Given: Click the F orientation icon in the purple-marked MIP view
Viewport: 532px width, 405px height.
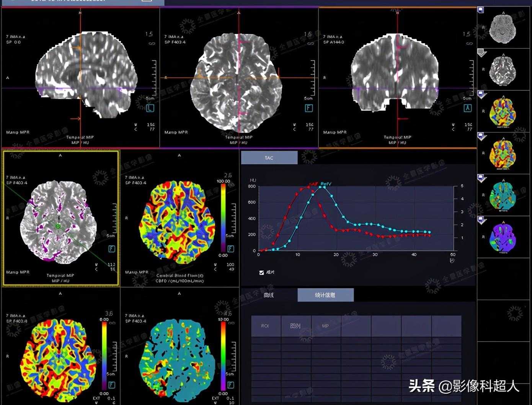Looking at the screenshot, I should click(x=112, y=249).
